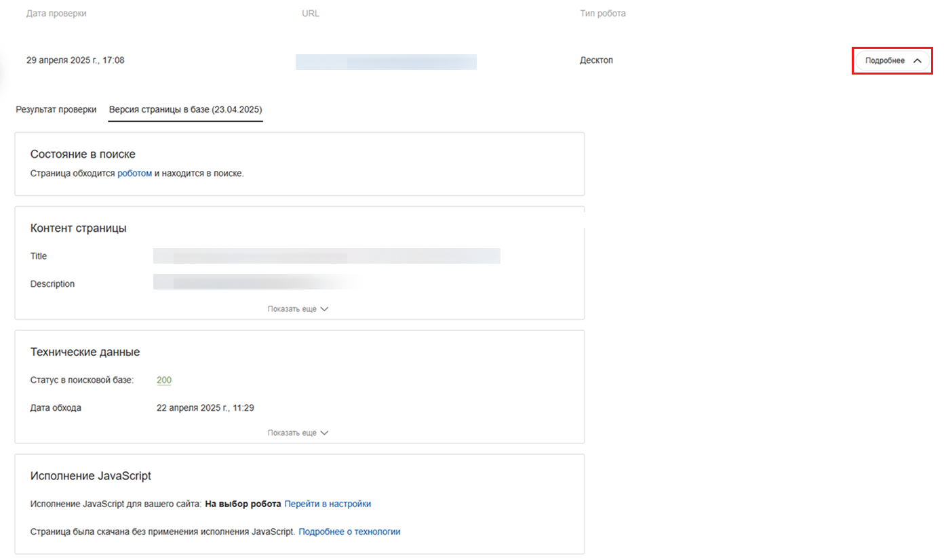Open the роботом link
The width and height of the screenshot is (944, 560).
(x=135, y=174)
